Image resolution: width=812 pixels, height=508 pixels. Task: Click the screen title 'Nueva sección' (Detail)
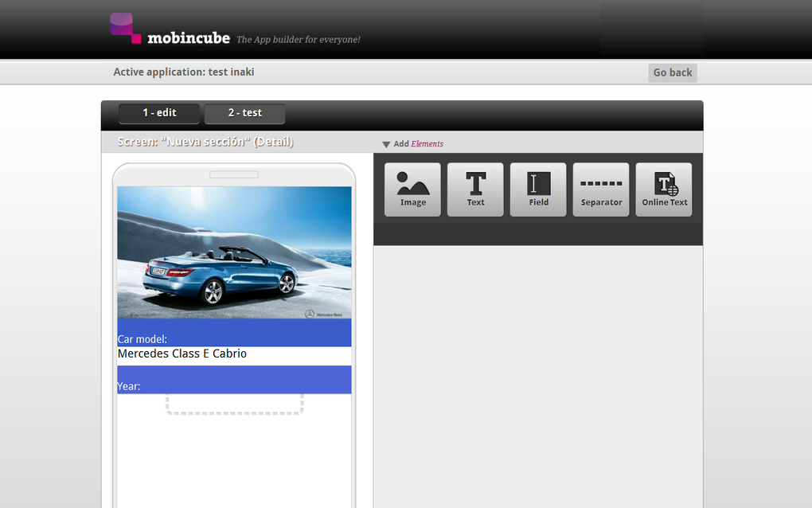[205, 142]
